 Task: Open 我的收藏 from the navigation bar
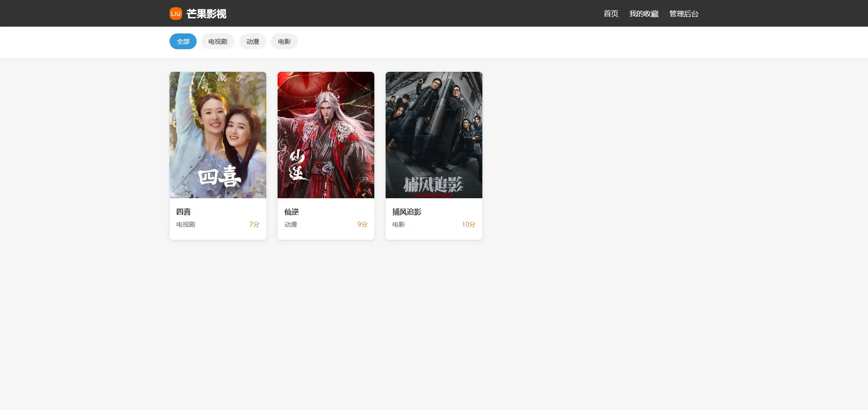pos(644,14)
